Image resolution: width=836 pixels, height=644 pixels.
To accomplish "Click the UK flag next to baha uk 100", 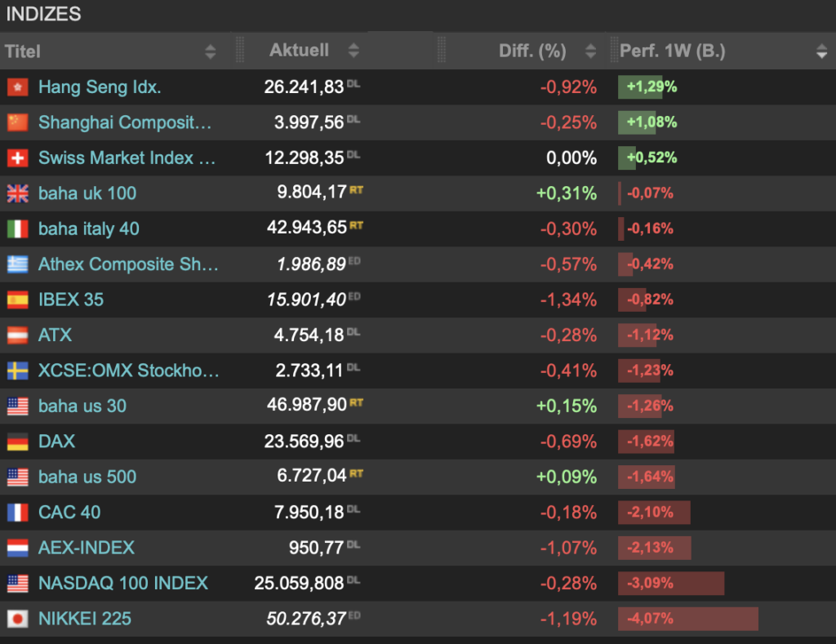I will coord(17,193).
